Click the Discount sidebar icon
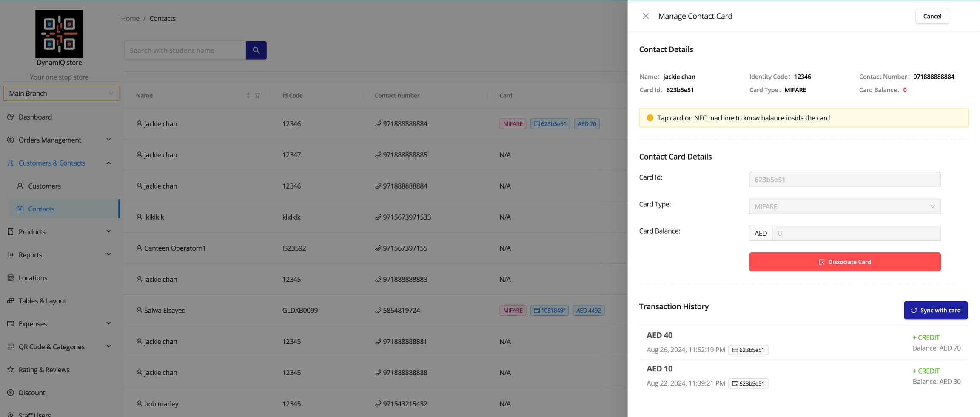The width and height of the screenshot is (980, 417). tap(11, 393)
